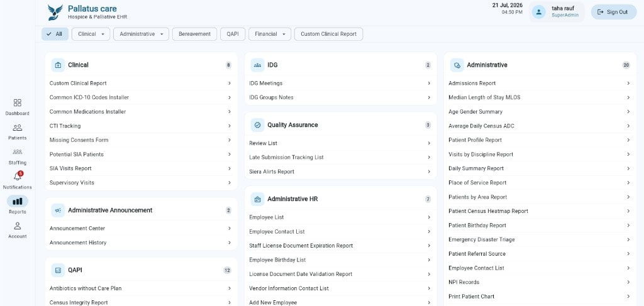Open Place of Service Report
Viewport: 644px width, 306px height.
[540, 183]
